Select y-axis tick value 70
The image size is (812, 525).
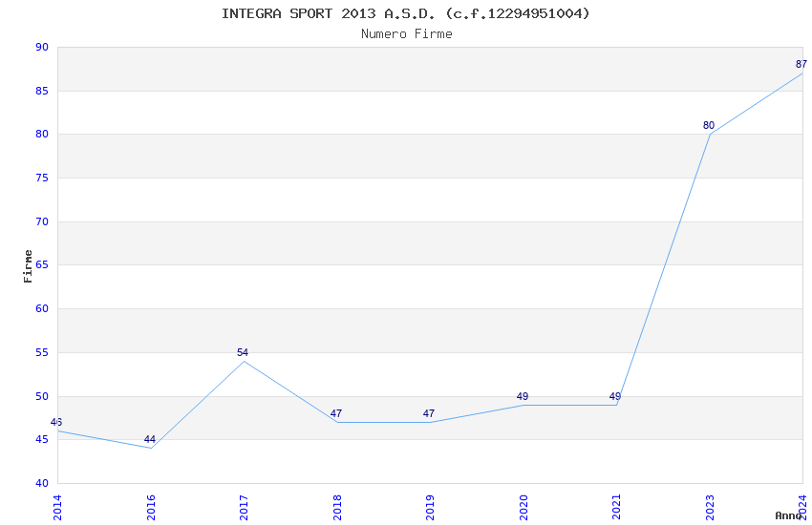[42, 221]
